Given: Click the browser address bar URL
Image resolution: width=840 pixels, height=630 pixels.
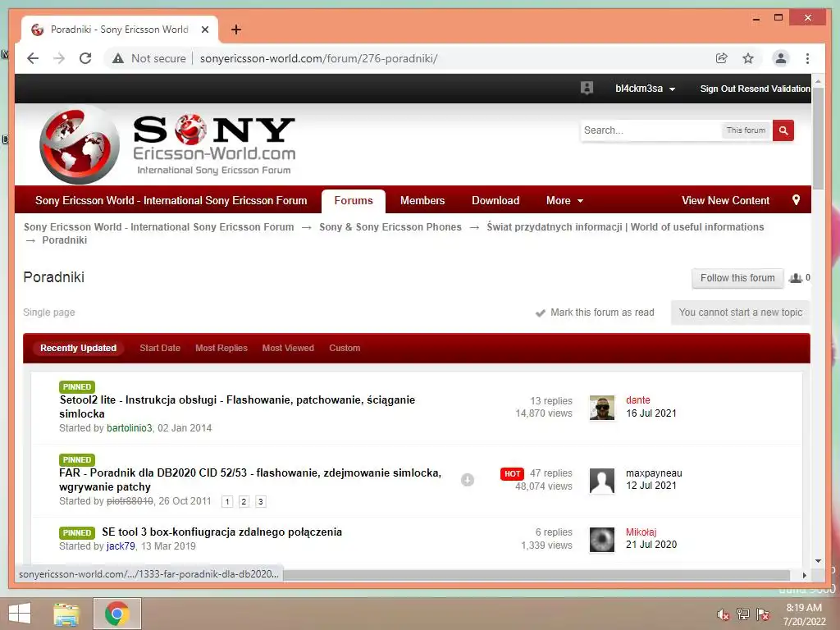Looking at the screenshot, I should tap(319, 58).
